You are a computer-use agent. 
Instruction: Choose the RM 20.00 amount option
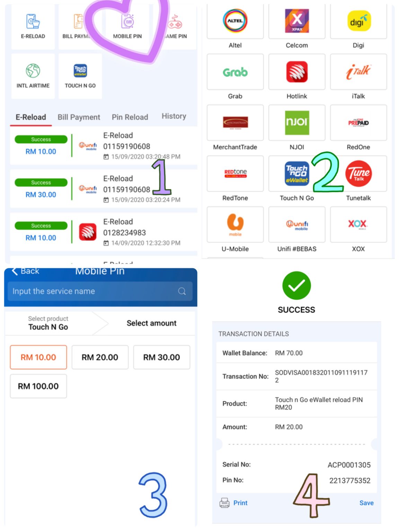100,357
